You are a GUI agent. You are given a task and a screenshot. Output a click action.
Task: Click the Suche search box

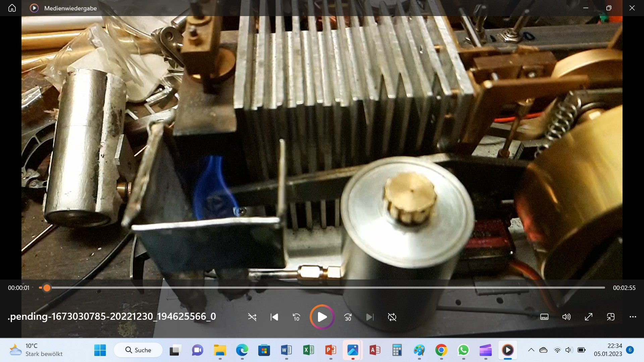point(138,350)
